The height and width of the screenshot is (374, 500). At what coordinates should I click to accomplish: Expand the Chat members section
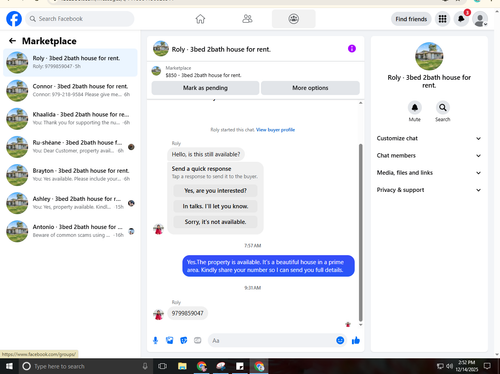point(429,156)
